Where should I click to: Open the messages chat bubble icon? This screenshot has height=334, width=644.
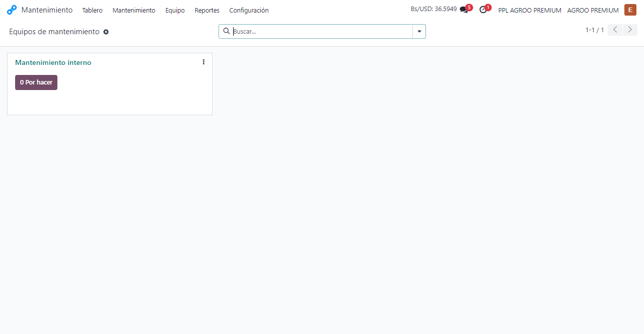coord(464,10)
